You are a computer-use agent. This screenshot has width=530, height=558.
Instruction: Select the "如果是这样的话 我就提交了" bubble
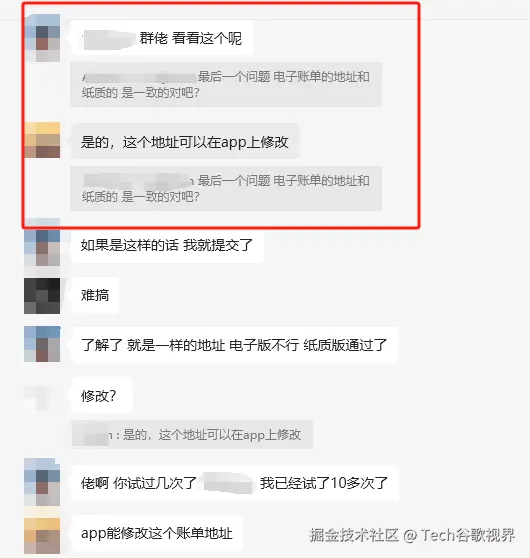pos(167,245)
